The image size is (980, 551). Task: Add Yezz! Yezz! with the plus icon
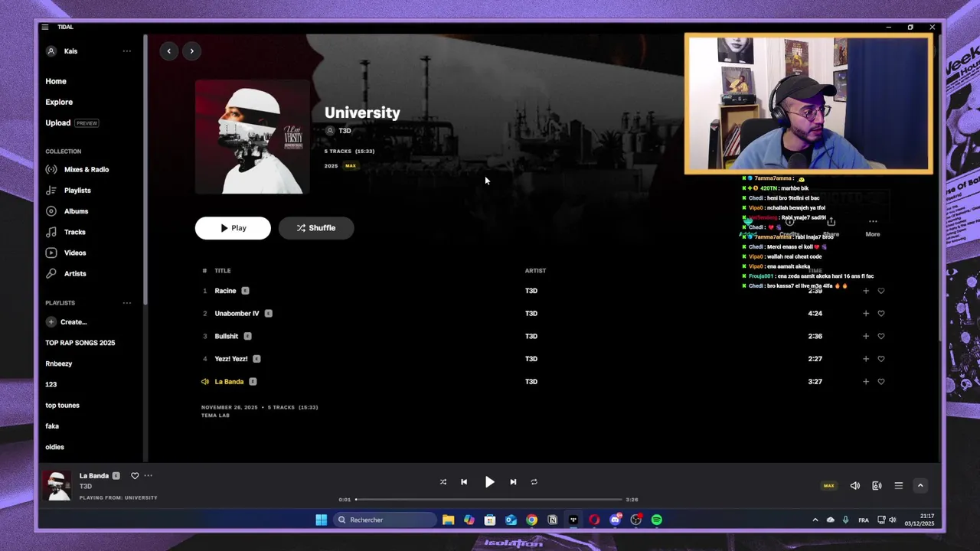866,359
